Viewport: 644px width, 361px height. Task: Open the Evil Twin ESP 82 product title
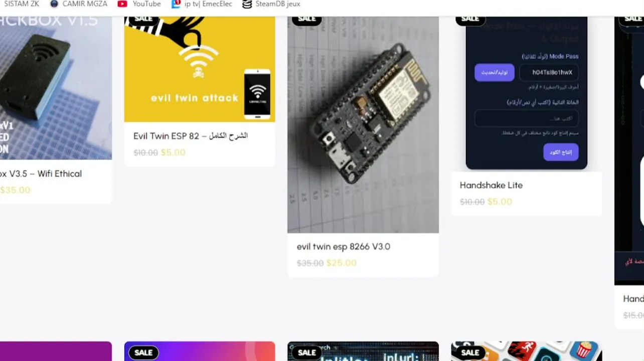point(191,136)
